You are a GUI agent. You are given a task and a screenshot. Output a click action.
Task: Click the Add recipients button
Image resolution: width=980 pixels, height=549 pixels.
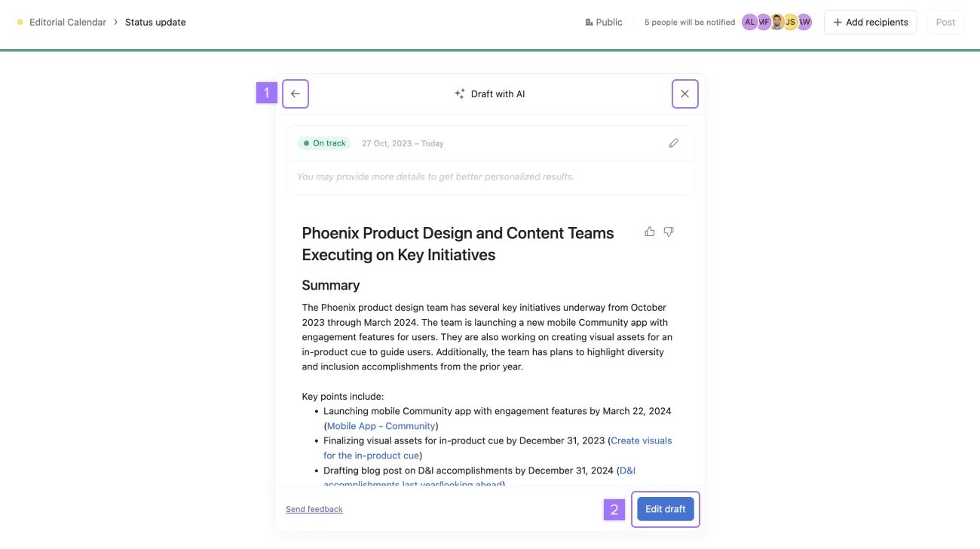(x=870, y=23)
